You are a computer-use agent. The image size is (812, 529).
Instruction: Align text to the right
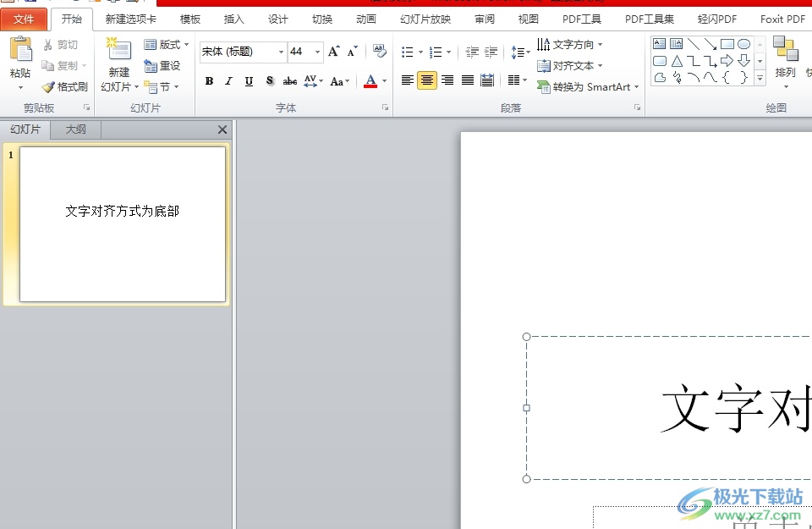click(447, 80)
